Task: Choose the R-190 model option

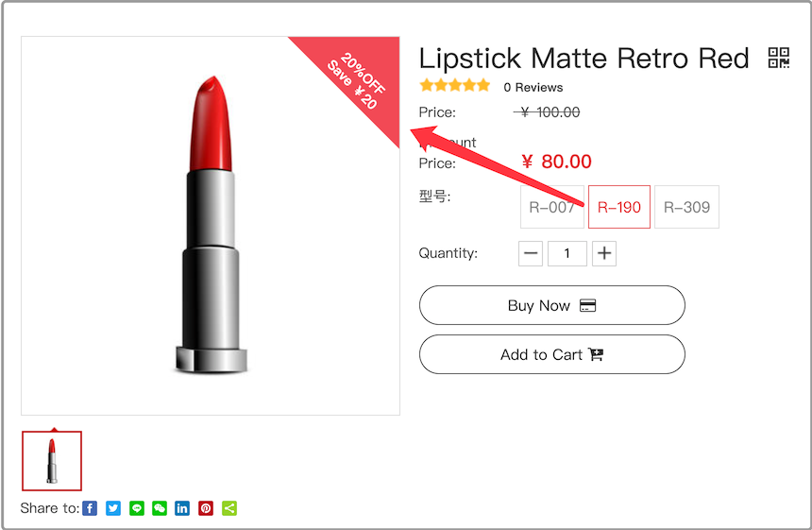Action: click(x=619, y=207)
